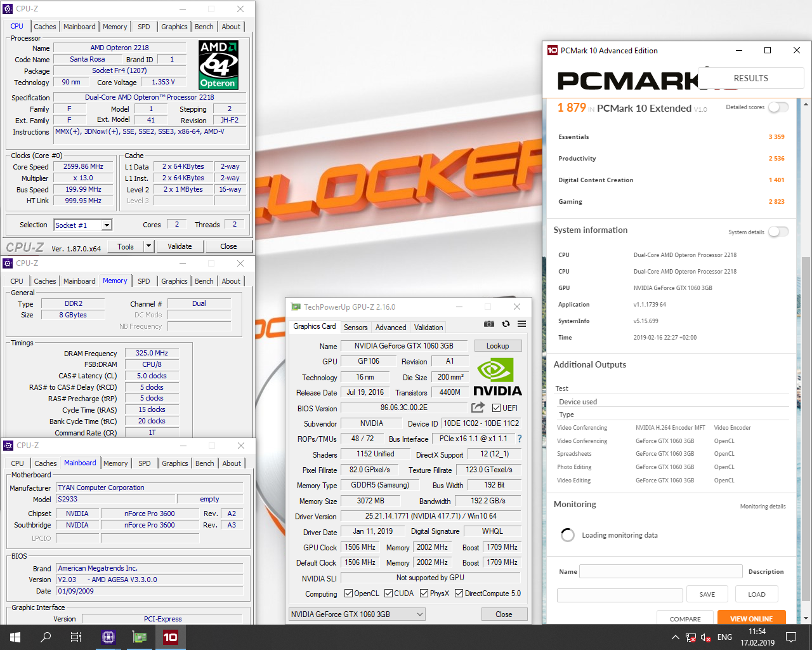
Task: Click the Close button in top CPU-Z
Action: (228, 246)
